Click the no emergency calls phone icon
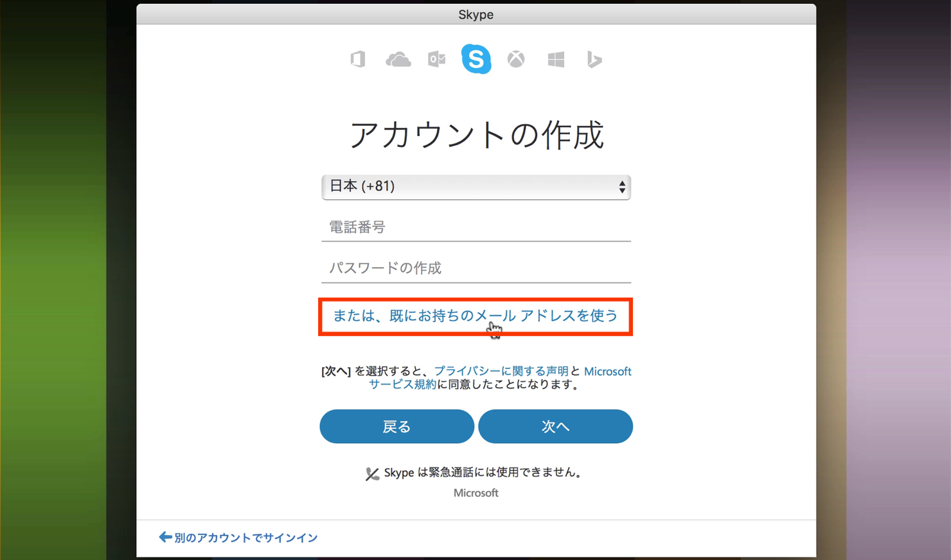The height and width of the screenshot is (560, 951). click(x=372, y=474)
